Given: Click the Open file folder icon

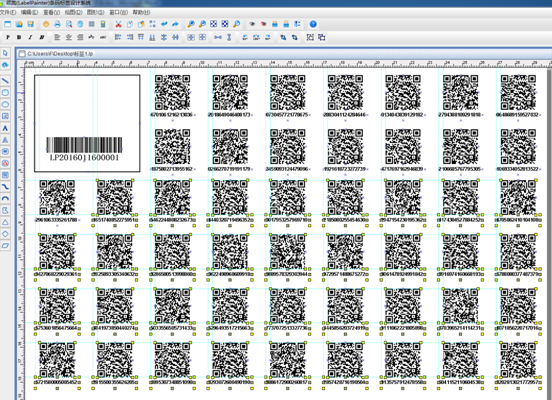Looking at the screenshot, I should 19,24.
